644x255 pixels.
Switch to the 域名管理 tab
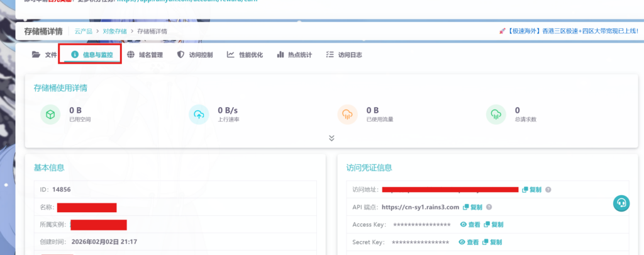(145, 55)
